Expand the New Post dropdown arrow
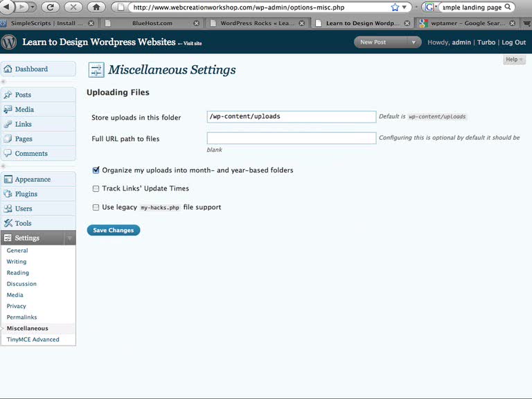The height and width of the screenshot is (399, 532). [414, 42]
